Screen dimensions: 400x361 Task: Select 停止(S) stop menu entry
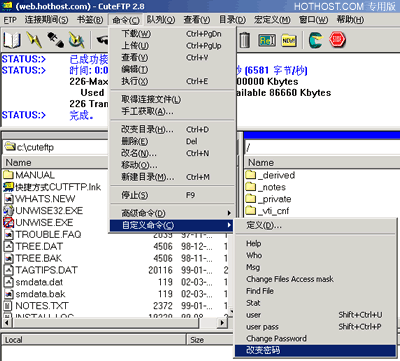173,195
